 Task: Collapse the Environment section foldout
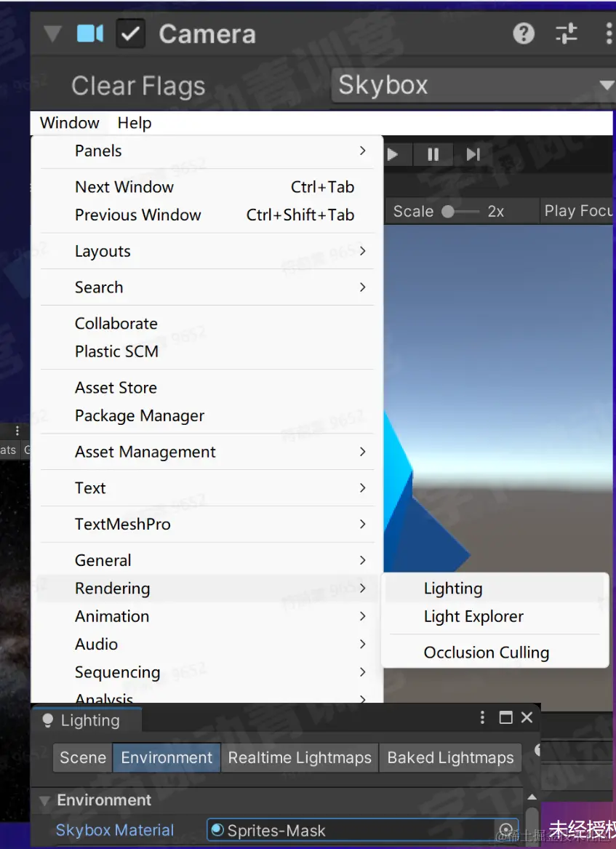[x=45, y=800]
